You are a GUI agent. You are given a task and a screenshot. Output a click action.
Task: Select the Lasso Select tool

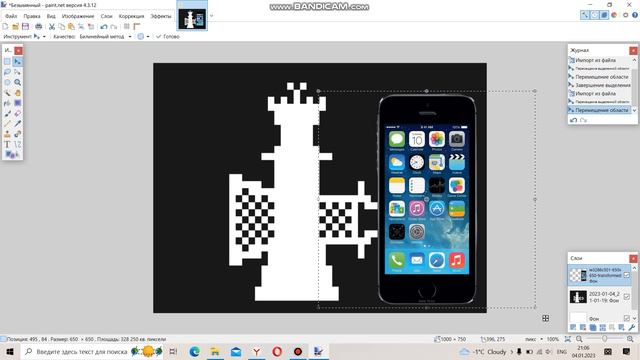click(x=7, y=72)
